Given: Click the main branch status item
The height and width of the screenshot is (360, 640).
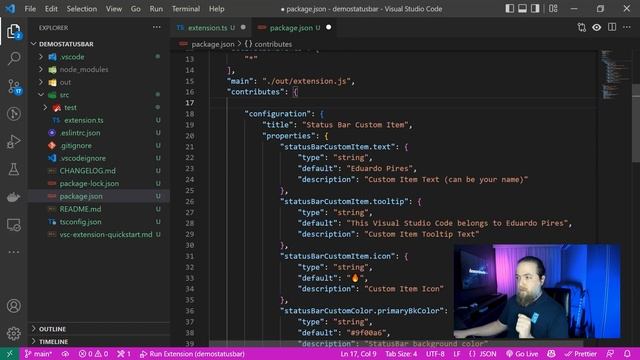Looking at the screenshot, I should (38, 354).
